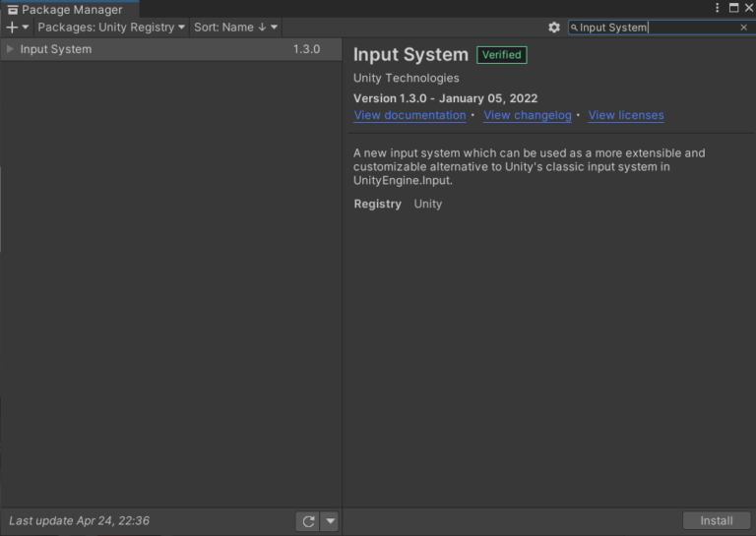
Task: Install the Input System package
Action: pos(717,521)
